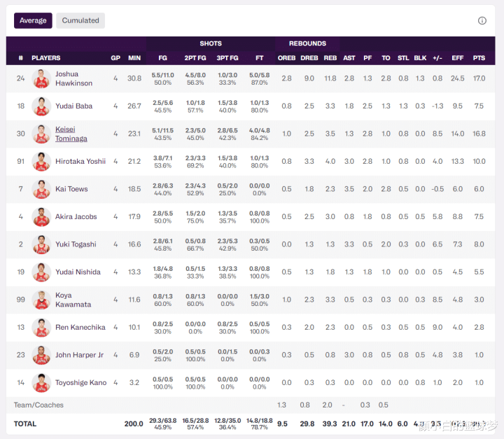
Task: Select the Average stats view
Action: [x=33, y=20]
